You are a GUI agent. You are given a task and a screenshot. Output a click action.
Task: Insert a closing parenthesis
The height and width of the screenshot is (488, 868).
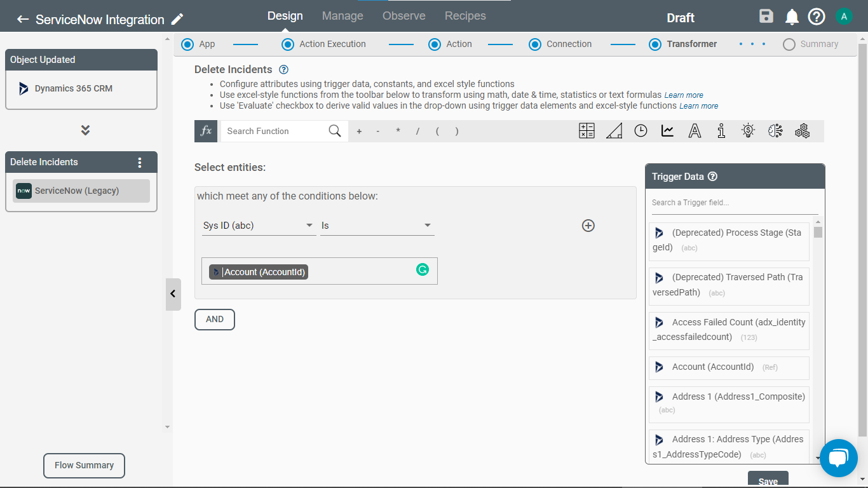(456, 132)
